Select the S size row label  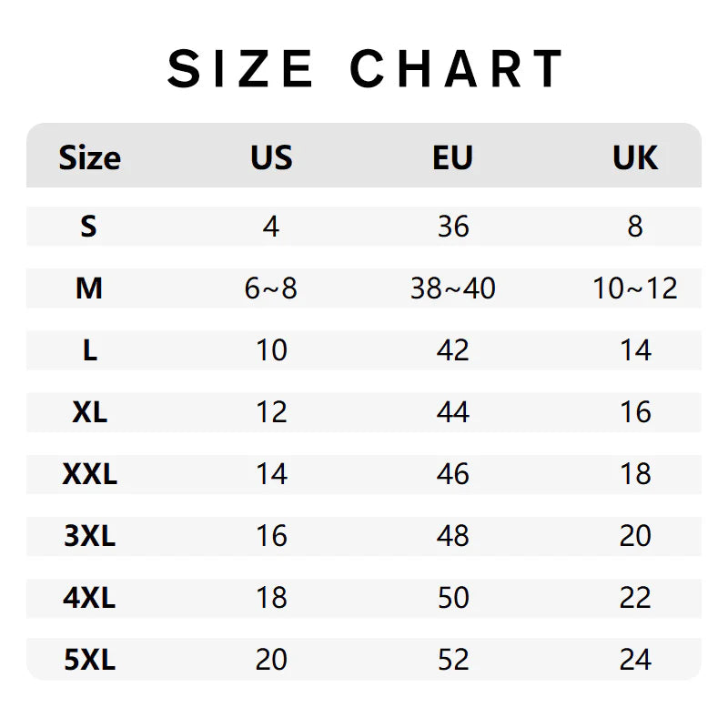(88, 226)
